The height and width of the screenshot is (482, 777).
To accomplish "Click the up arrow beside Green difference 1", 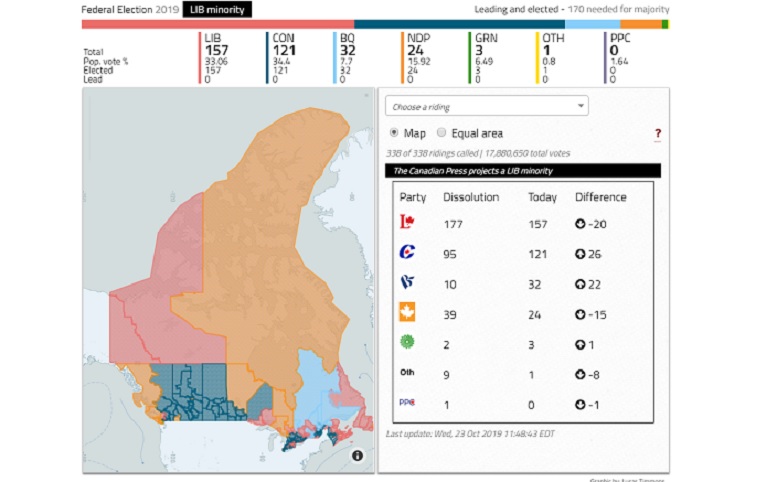I will pyautogui.click(x=580, y=345).
